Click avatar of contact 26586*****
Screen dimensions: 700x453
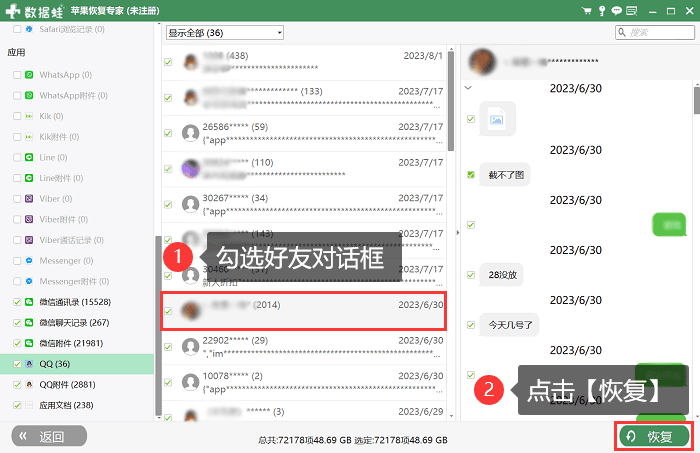191,133
